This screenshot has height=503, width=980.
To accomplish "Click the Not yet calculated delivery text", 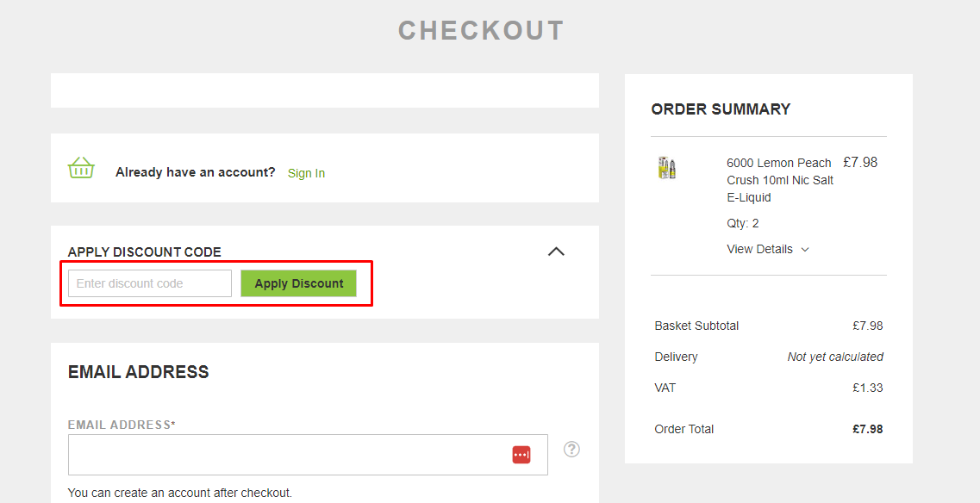I will pyautogui.click(x=834, y=356).
